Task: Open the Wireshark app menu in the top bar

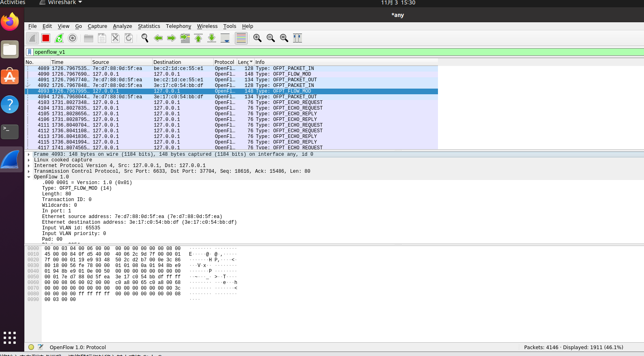Action: pos(61,2)
